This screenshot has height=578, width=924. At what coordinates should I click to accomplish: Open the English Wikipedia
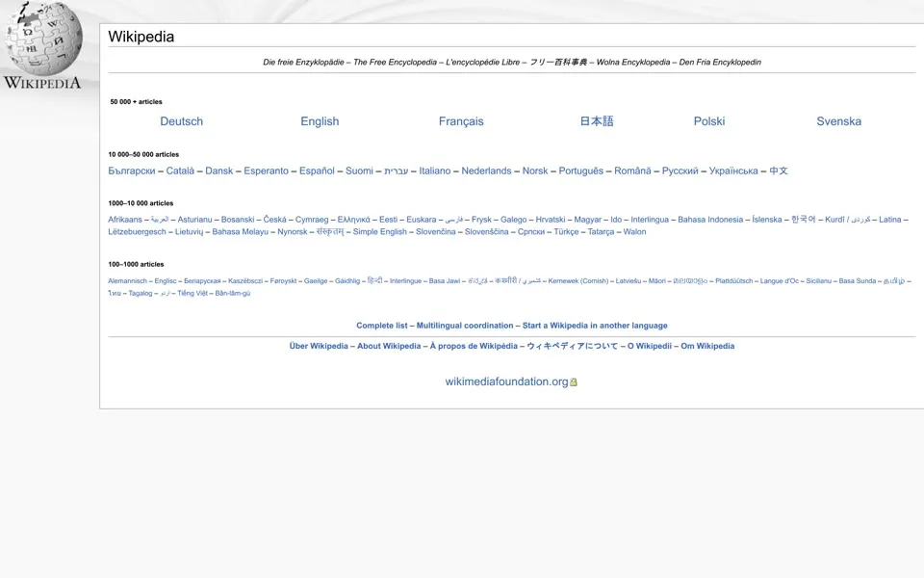[x=320, y=121]
